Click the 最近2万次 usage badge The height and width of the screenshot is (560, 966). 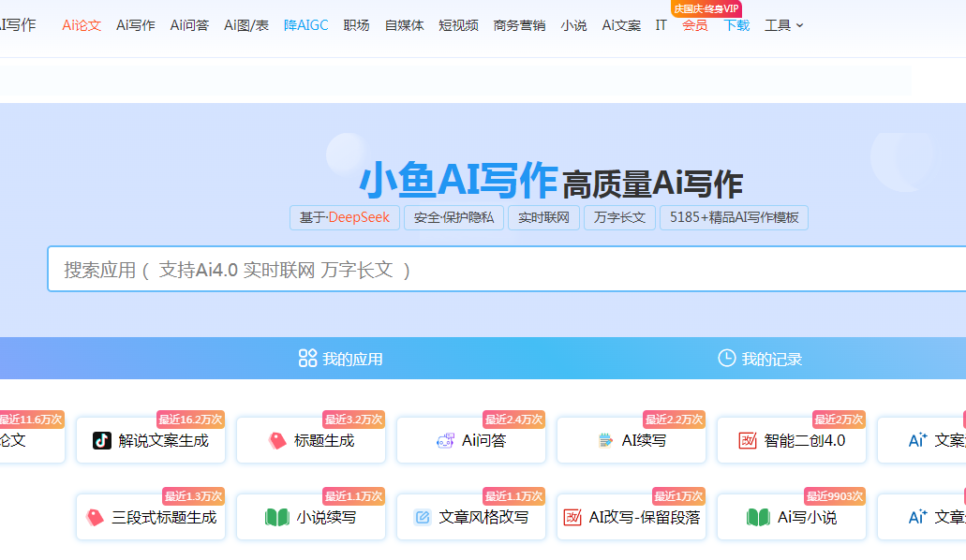(x=840, y=420)
